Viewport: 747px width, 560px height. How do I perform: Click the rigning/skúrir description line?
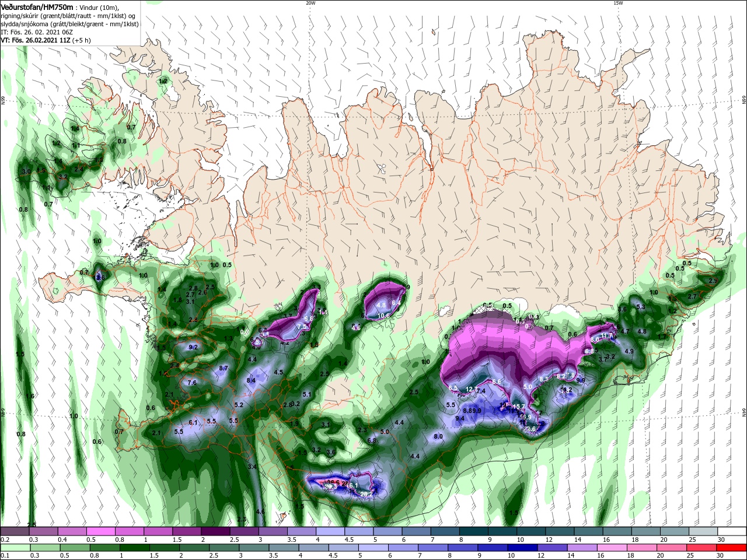point(68,16)
